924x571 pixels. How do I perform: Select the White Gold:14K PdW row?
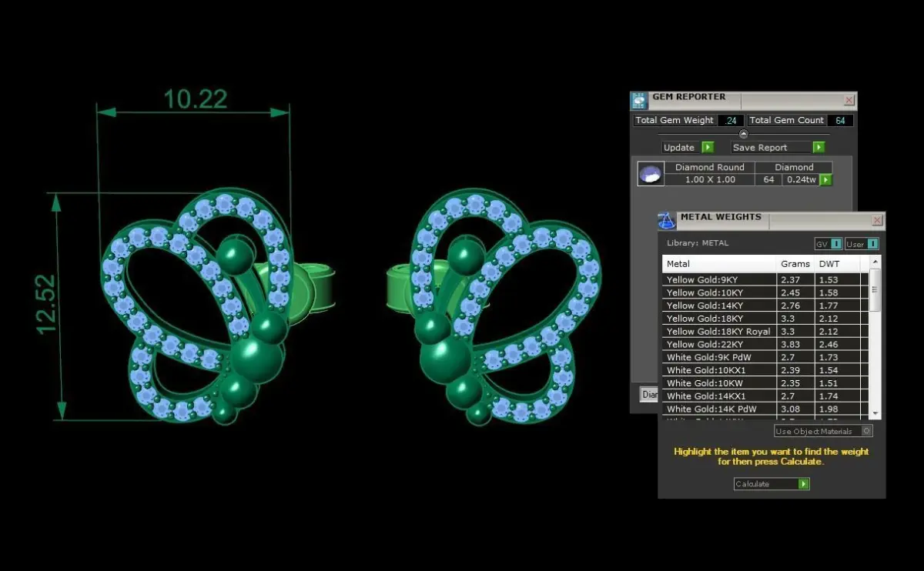[x=765, y=409]
